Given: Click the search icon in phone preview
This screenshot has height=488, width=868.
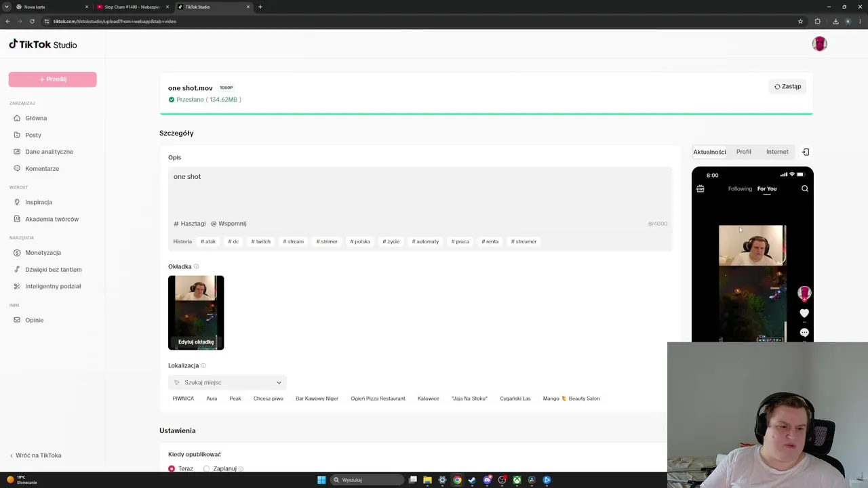Looking at the screenshot, I should click(805, 188).
